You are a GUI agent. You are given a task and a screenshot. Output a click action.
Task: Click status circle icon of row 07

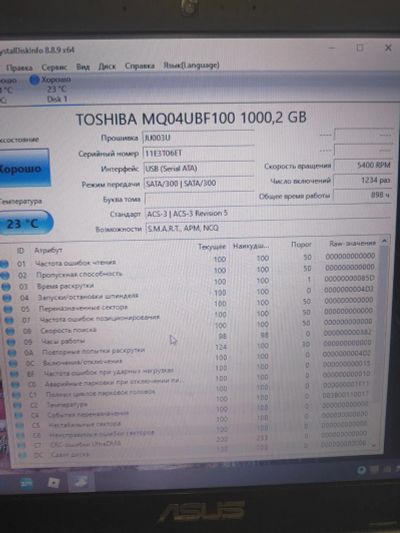(10, 320)
